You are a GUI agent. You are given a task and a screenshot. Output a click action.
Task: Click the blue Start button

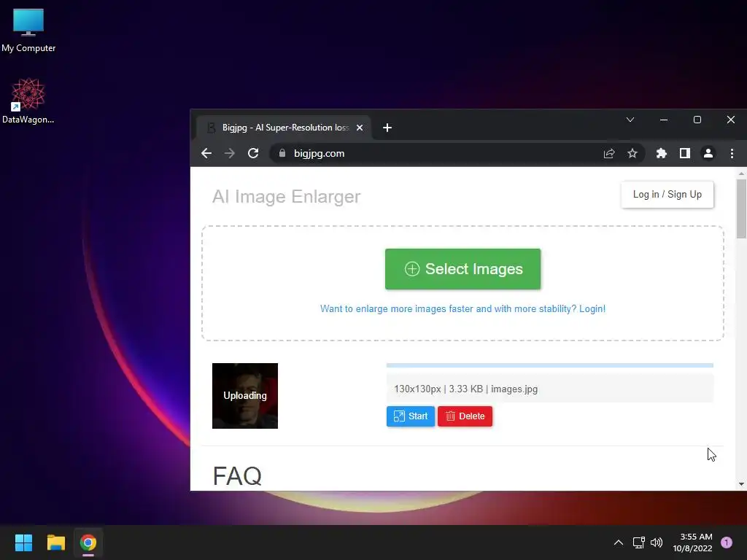coord(410,416)
